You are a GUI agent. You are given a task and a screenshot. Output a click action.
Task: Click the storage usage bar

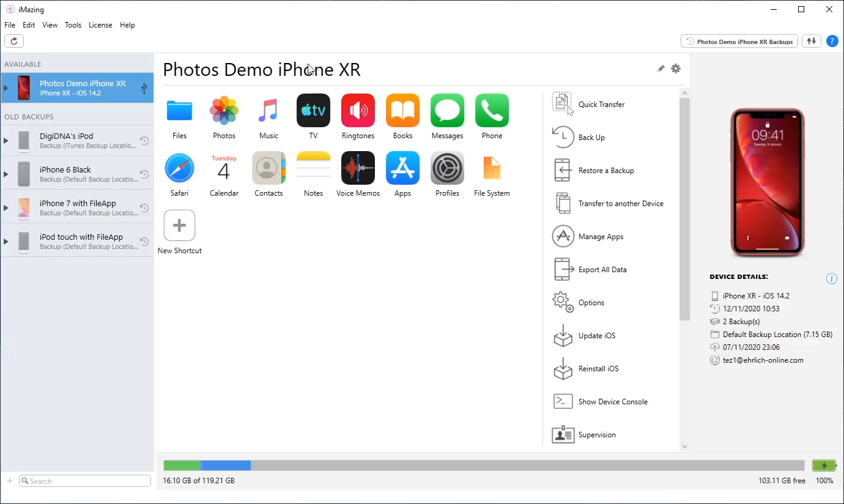click(484, 465)
